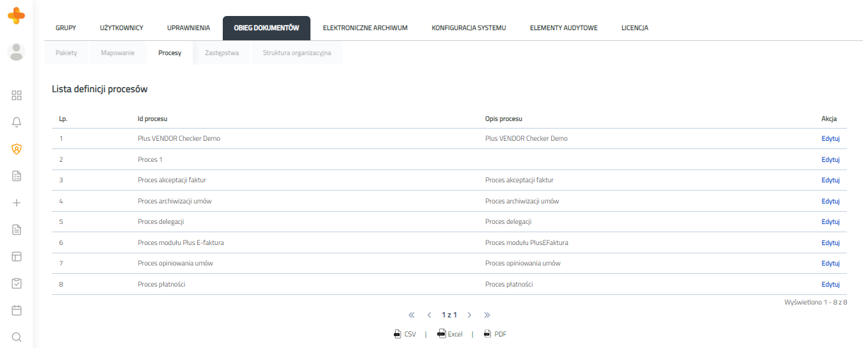868x348 pixels.
Task: Click the search magnifier sidebar icon
Action: pos(17,337)
